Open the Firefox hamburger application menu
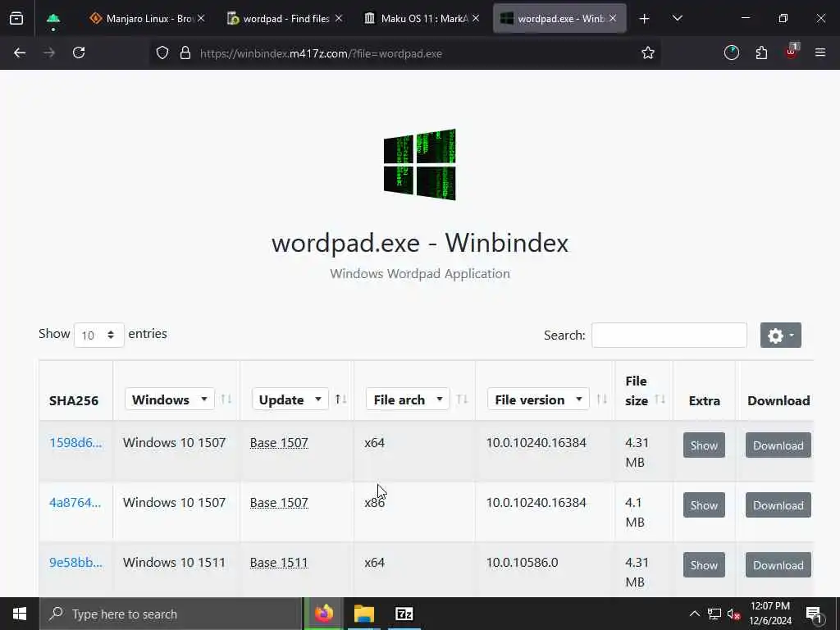The height and width of the screenshot is (630, 840). tap(820, 53)
